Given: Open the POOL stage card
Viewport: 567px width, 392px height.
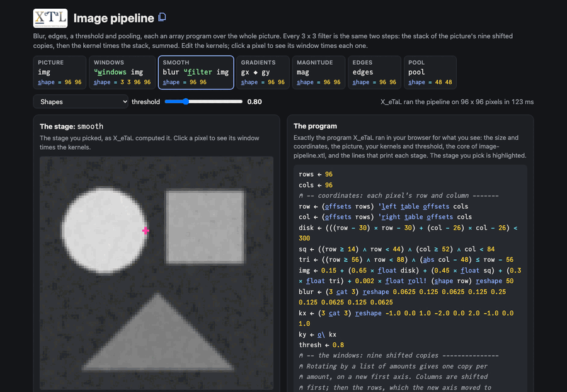Looking at the screenshot, I should tap(430, 72).
